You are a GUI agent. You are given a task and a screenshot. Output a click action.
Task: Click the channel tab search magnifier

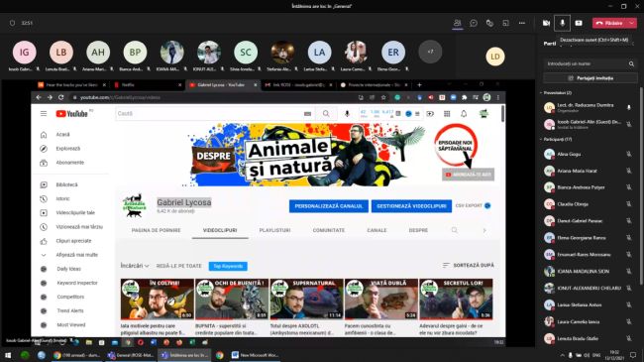click(454, 230)
